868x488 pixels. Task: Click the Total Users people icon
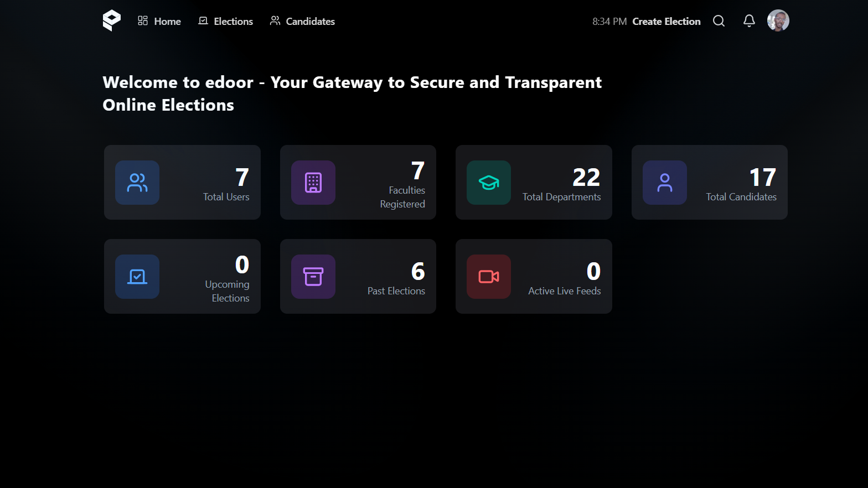pos(137,183)
